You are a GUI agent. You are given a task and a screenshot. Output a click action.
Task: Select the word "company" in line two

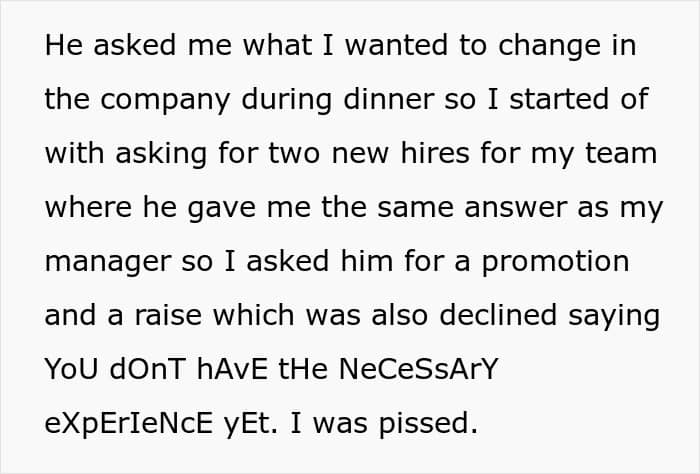pyautogui.click(x=165, y=101)
